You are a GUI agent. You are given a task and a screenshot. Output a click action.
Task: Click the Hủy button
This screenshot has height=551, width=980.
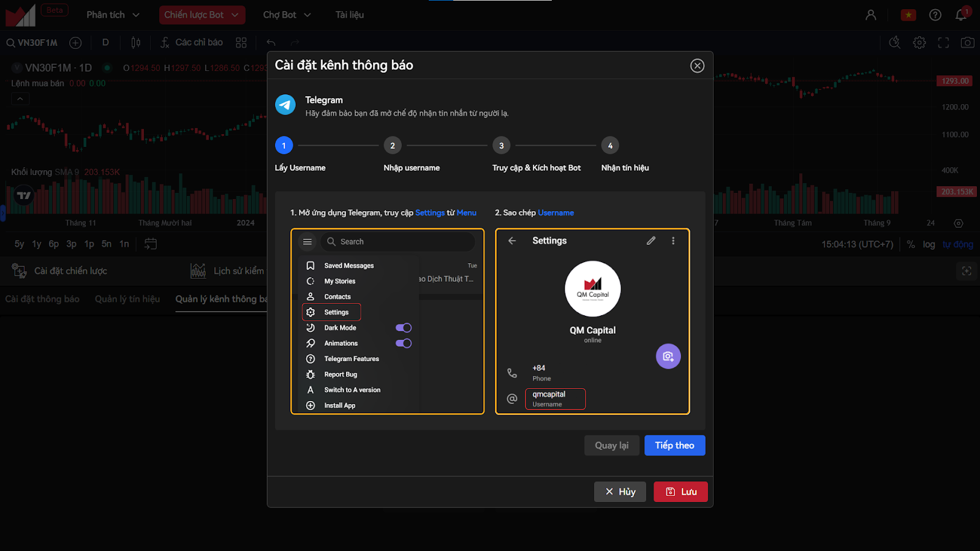(620, 492)
